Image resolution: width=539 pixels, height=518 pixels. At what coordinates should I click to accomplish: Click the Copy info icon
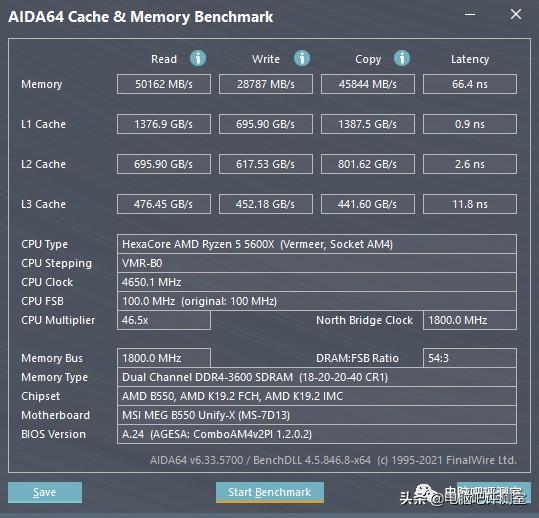click(402, 58)
